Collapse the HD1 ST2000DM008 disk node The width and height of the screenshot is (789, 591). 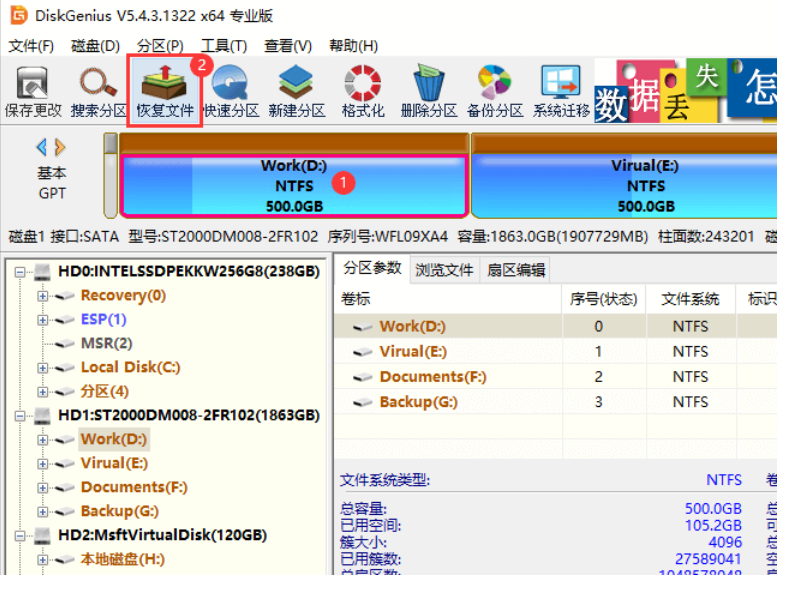point(20,416)
